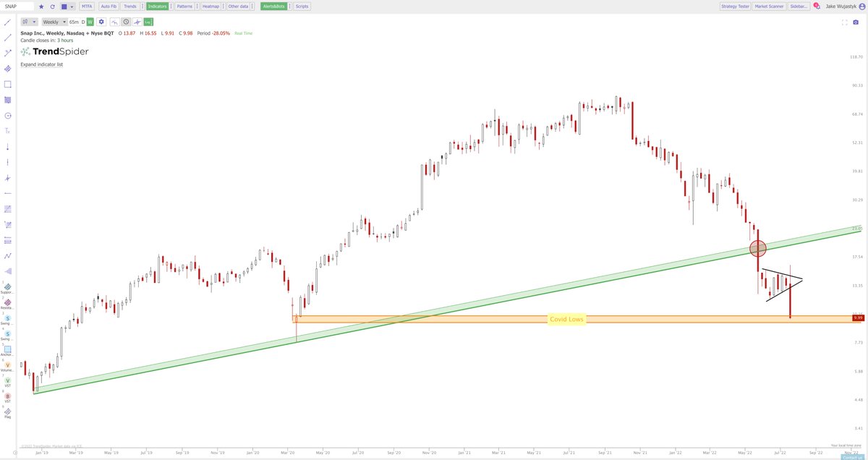Select the trend line drawing tool

7,22
